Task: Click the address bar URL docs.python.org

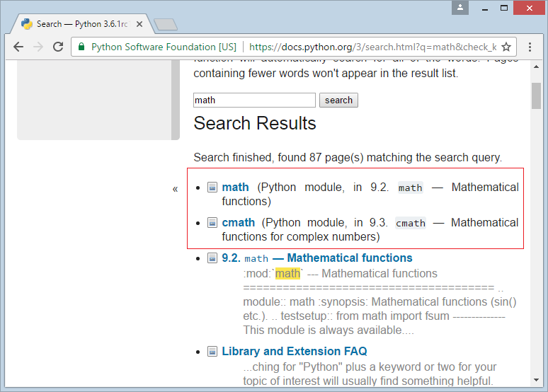Action: [372, 47]
